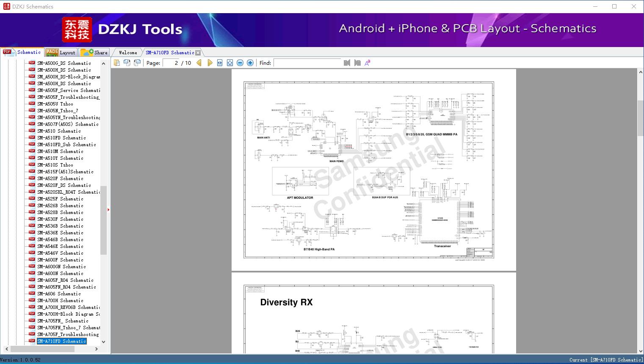The height and width of the screenshot is (364, 644).
Task: Click the fit page icon
Action: pos(230,63)
